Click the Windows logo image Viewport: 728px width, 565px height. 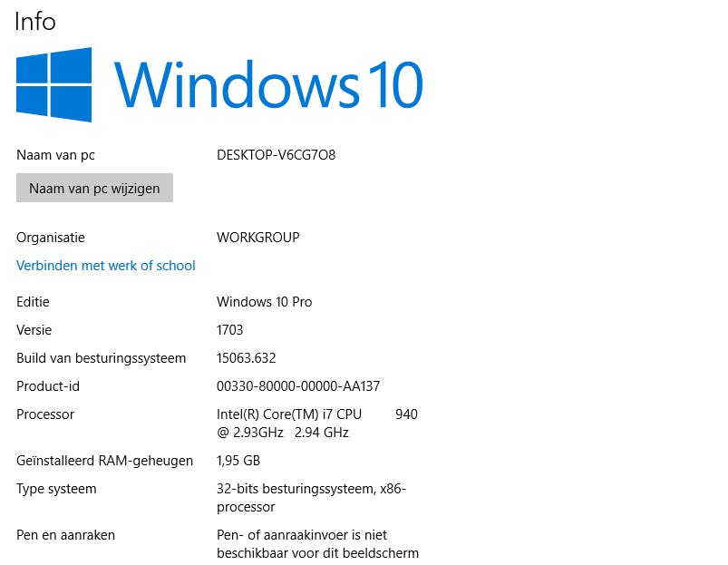[53, 84]
